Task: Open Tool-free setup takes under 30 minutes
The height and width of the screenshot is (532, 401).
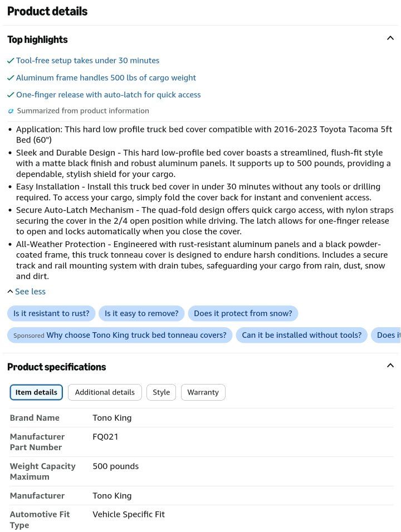Action: coord(87,61)
